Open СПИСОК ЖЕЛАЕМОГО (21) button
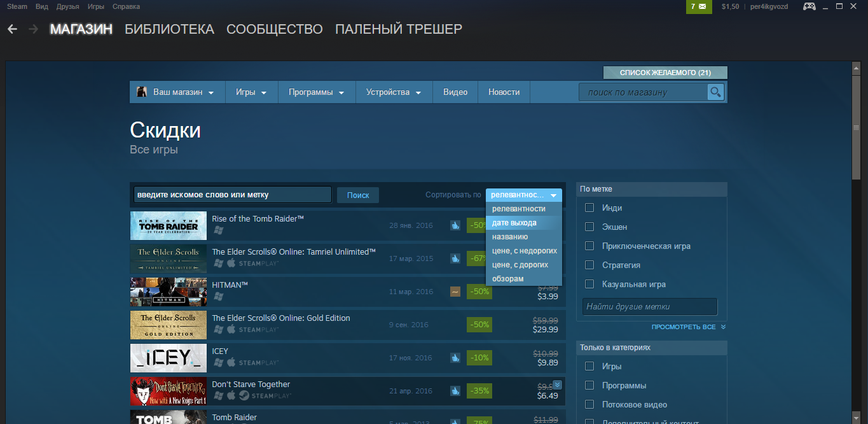Screen dimensions: 868x424 (x=665, y=73)
